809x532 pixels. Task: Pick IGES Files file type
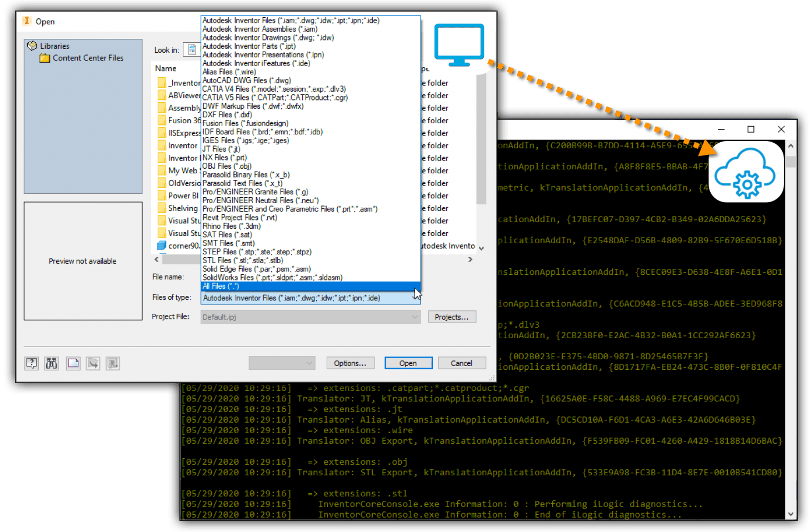coord(246,140)
